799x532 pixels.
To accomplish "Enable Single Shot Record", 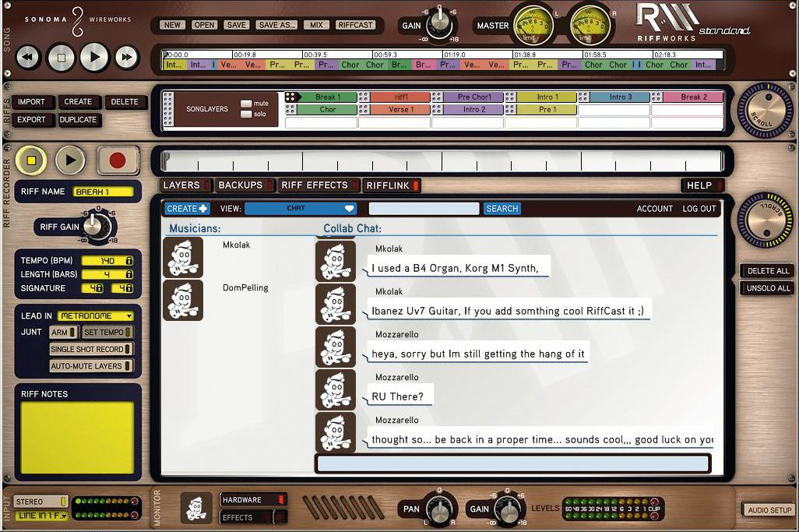I will 90,349.
